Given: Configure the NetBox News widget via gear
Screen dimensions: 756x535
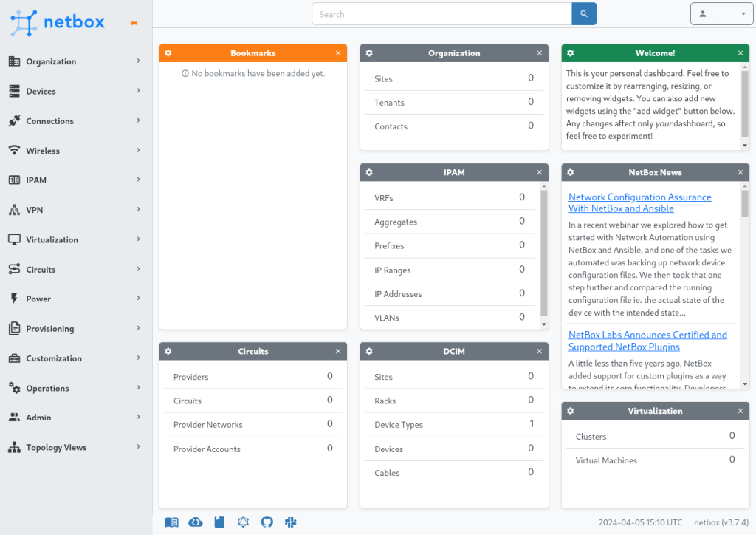Looking at the screenshot, I should click(x=571, y=172).
